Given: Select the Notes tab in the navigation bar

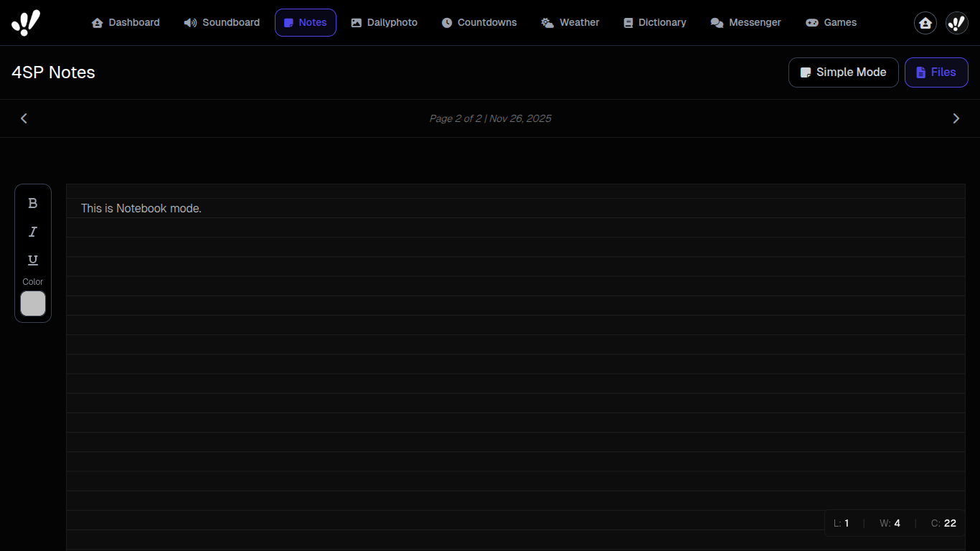Looking at the screenshot, I should (x=305, y=22).
